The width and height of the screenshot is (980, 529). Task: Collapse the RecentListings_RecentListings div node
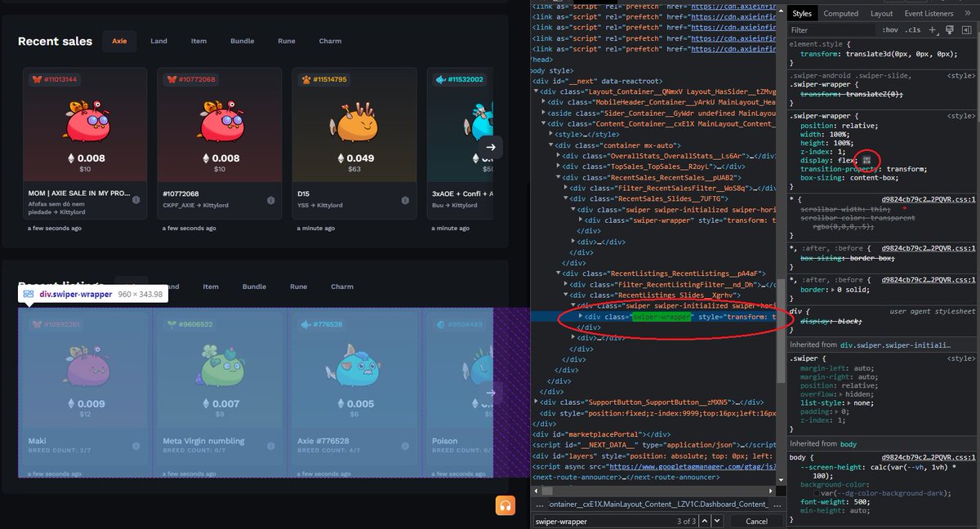[x=559, y=273]
